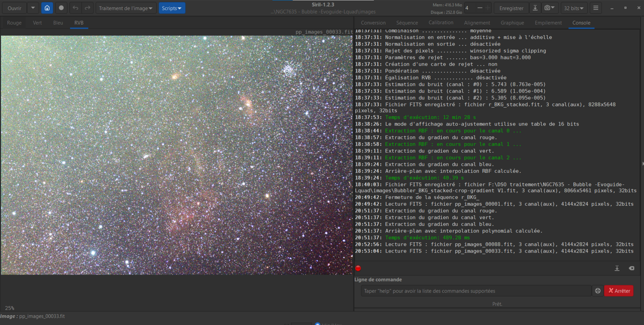The height and width of the screenshot is (325, 644).
Task: Click the livestack record circle icon
Action: [61, 8]
